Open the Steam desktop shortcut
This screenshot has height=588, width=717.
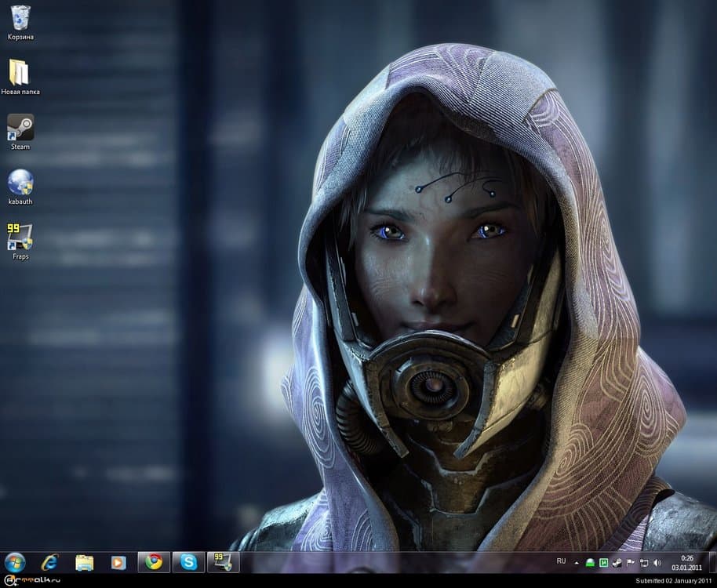coord(20,128)
